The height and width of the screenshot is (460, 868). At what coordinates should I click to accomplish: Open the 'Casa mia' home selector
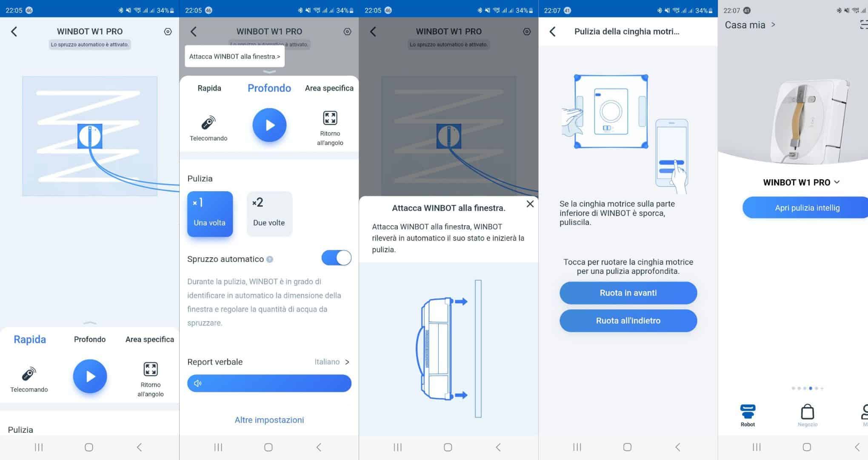click(750, 25)
